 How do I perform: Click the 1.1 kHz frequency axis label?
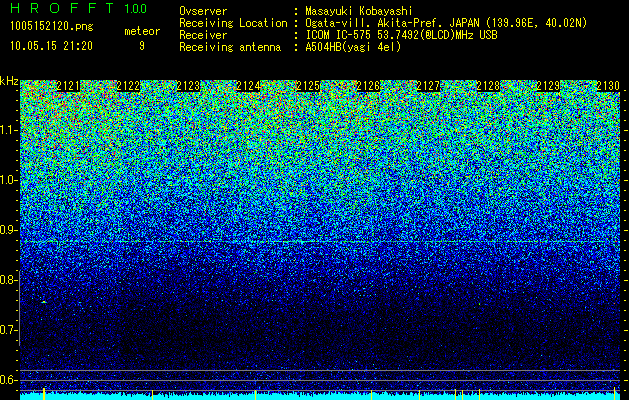[x=8, y=130]
